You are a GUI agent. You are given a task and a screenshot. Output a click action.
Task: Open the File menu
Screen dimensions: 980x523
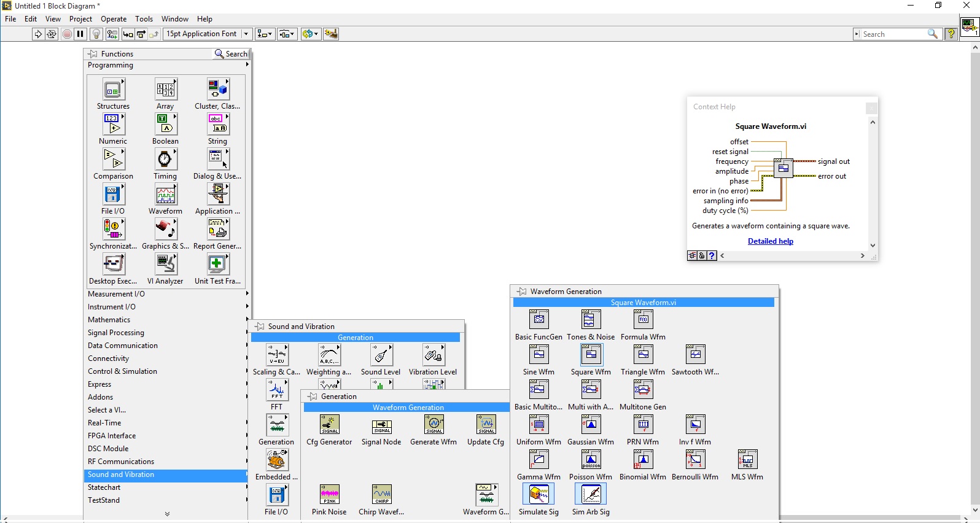[10, 19]
